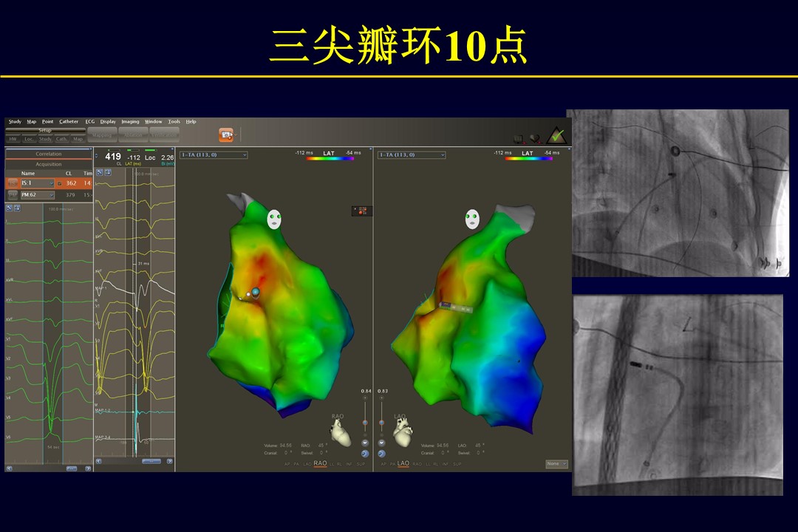
Task: Adjust the left map zoom slider handle
Action: click(365, 423)
